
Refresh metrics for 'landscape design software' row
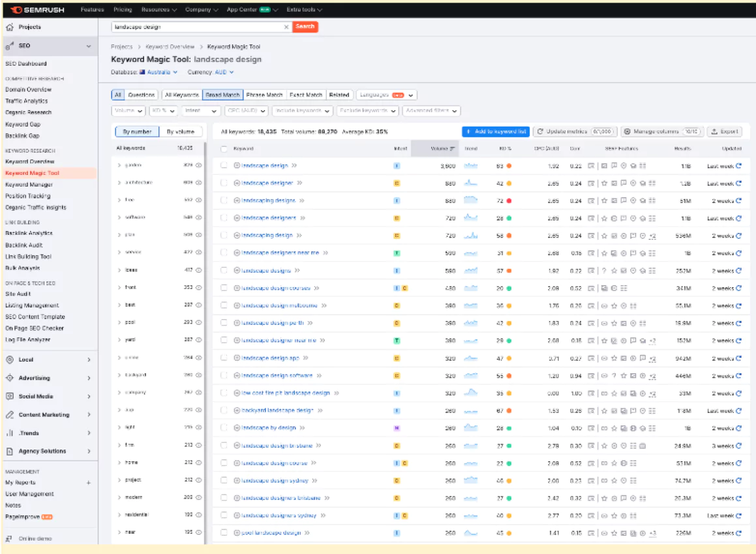point(738,376)
